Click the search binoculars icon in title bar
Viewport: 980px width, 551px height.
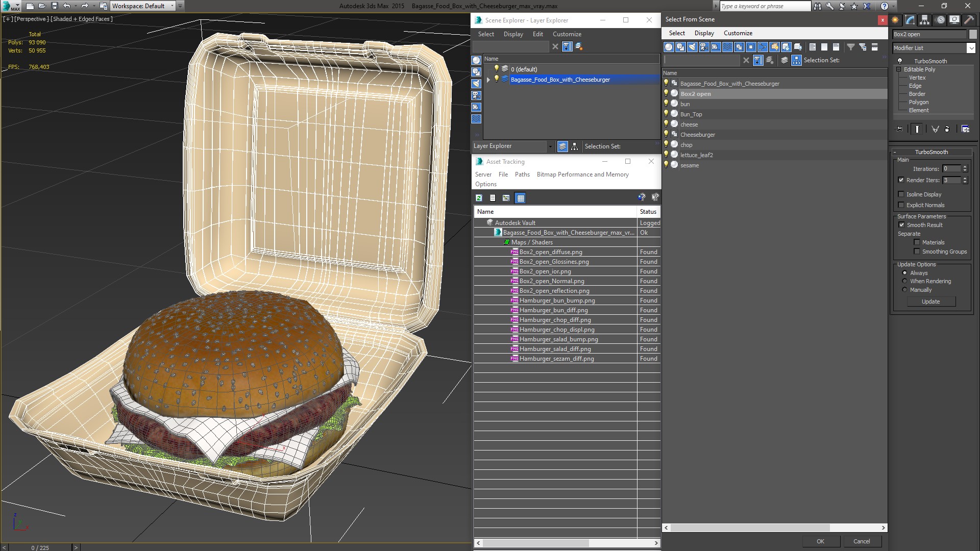click(818, 6)
